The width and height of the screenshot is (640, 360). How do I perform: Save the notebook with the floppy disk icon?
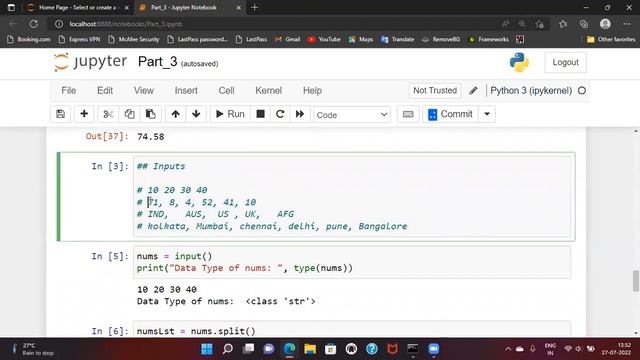tap(60, 114)
